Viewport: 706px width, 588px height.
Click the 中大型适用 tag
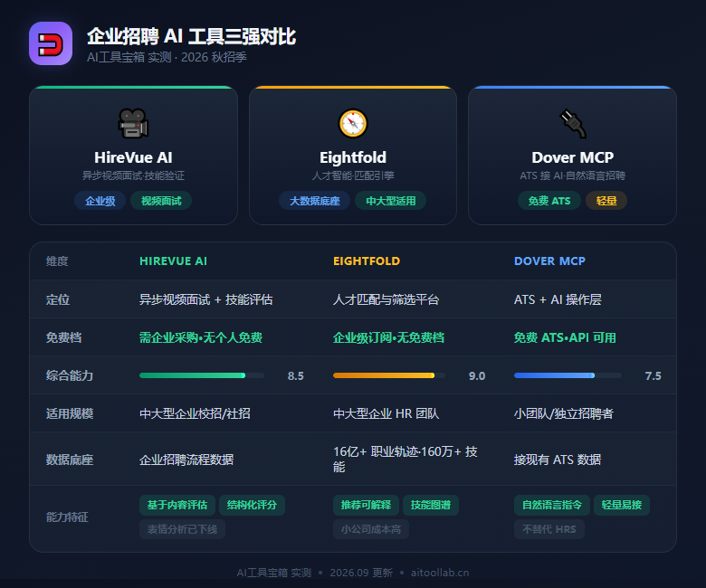click(x=390, y=201)
